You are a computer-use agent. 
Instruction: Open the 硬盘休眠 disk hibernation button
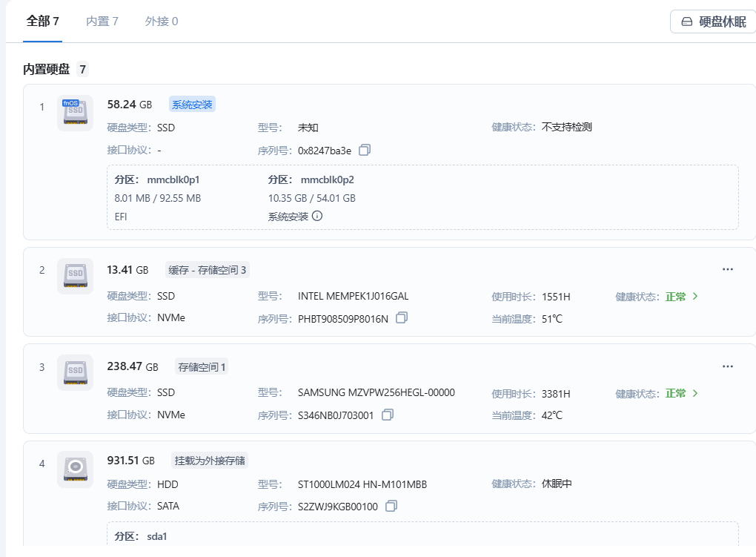coord(712,22)
